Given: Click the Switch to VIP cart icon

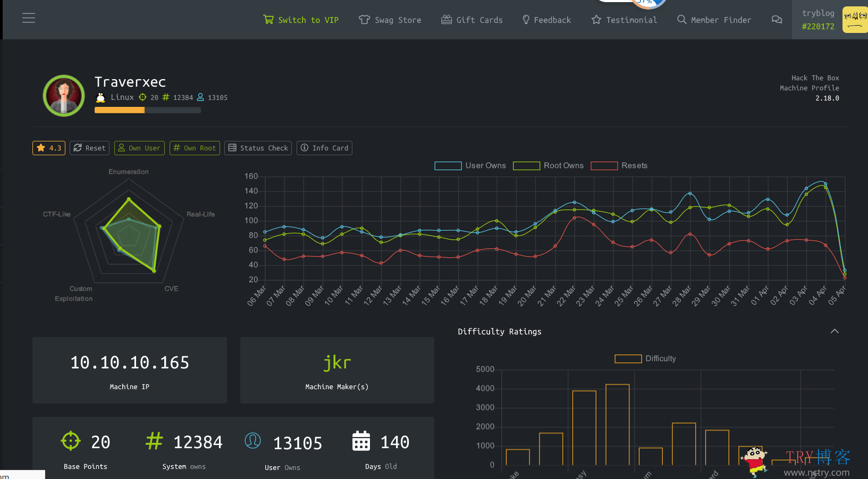Looking at the screenshot, I should point(268,20).
